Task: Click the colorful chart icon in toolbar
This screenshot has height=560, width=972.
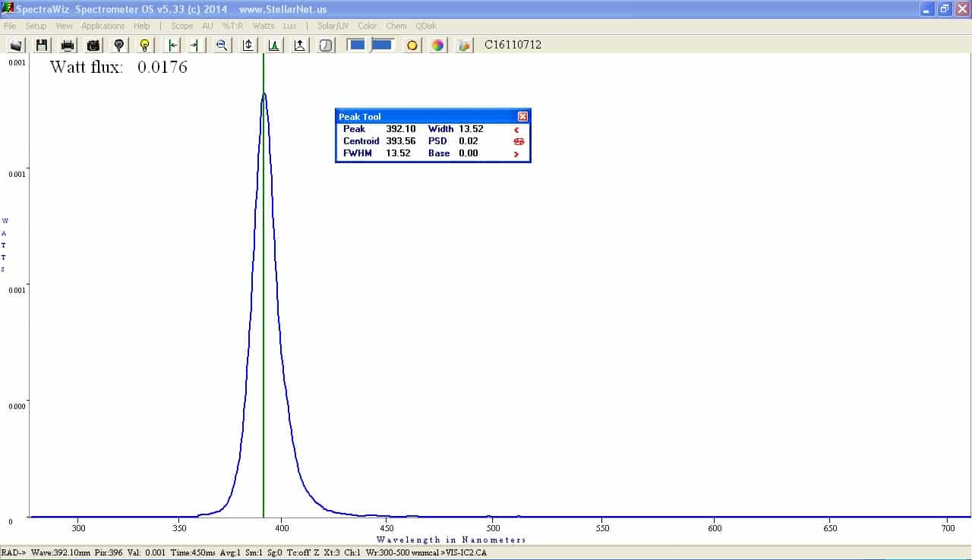Action: point(464,46)
